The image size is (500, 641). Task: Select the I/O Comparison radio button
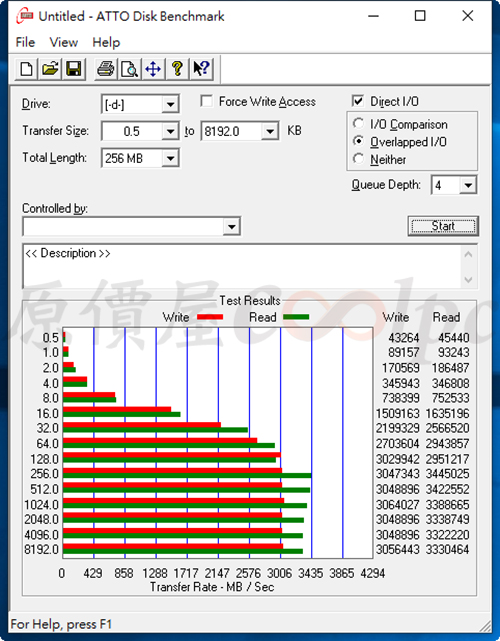tap(358, 123)
